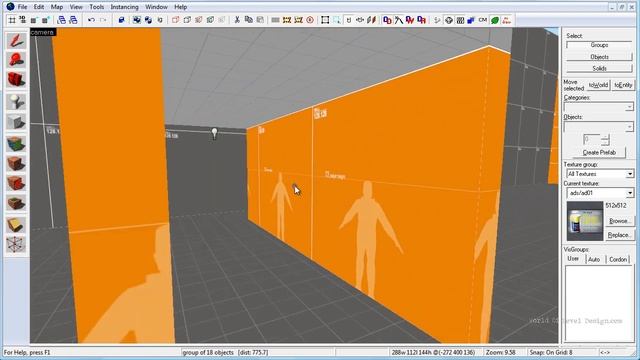
Task: Click the Ungroup objects icon
Action: click(148, 20)
